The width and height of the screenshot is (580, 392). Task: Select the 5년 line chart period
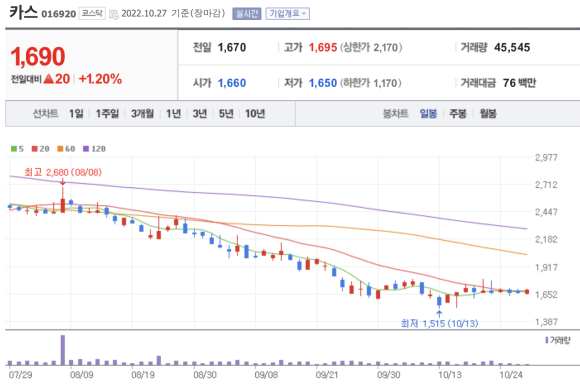[x=226, y=114]
